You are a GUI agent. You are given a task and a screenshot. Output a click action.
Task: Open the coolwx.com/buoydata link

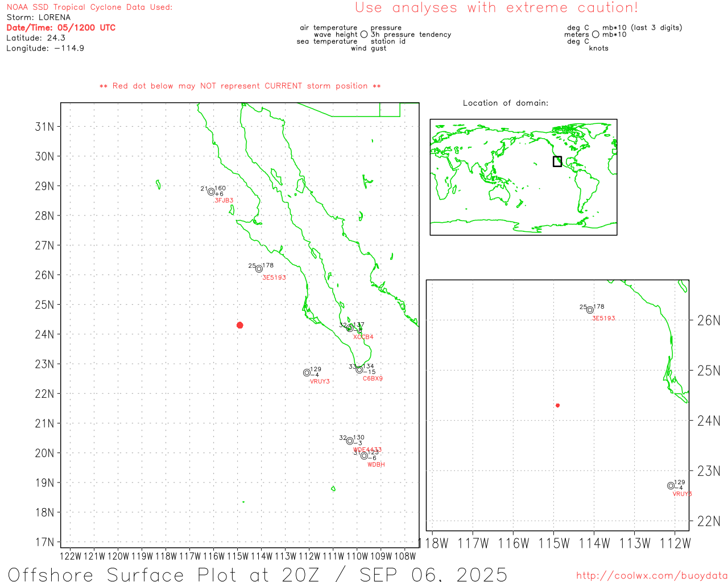[x=652, y=576]
